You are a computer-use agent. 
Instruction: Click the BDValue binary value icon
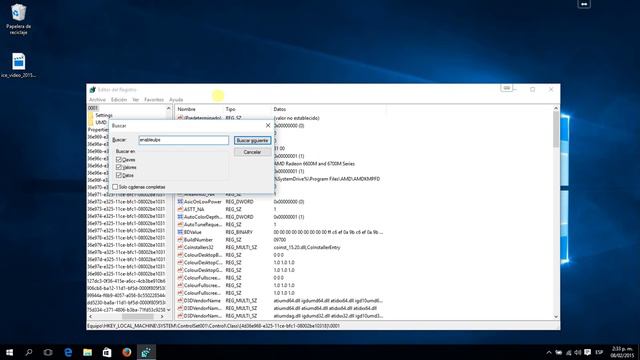[180, 232]
